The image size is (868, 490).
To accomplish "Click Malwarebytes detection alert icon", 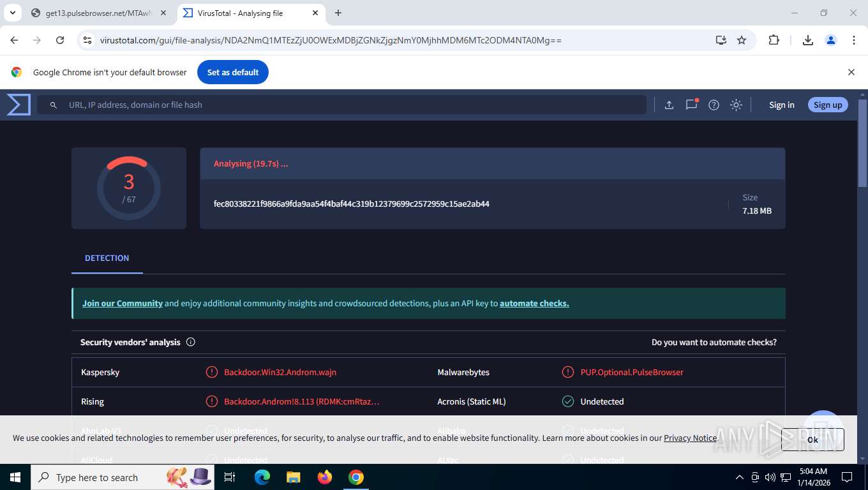I will 568,372.
